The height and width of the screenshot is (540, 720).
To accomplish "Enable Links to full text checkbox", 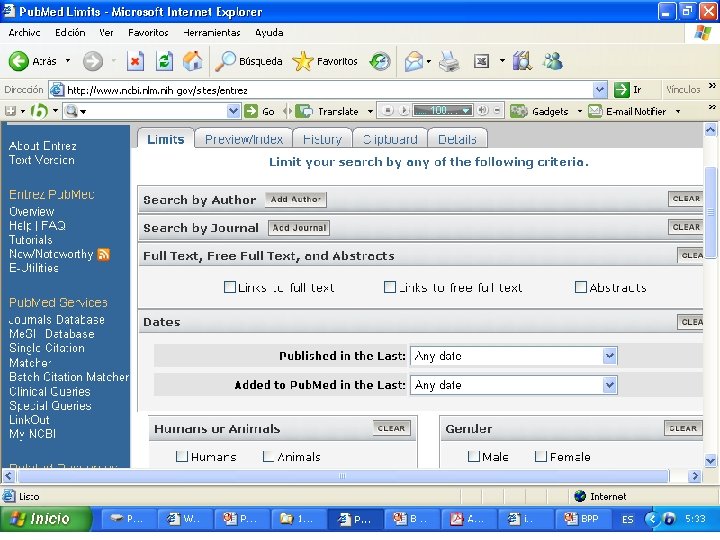I will [x=229, y=287].
